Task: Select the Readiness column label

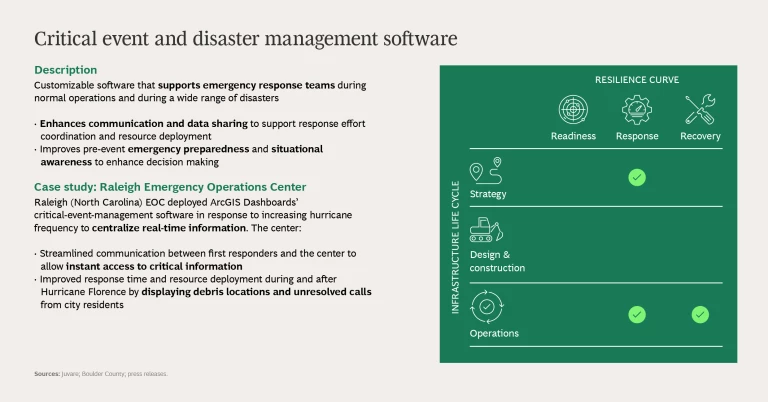Action: [573, 136]
